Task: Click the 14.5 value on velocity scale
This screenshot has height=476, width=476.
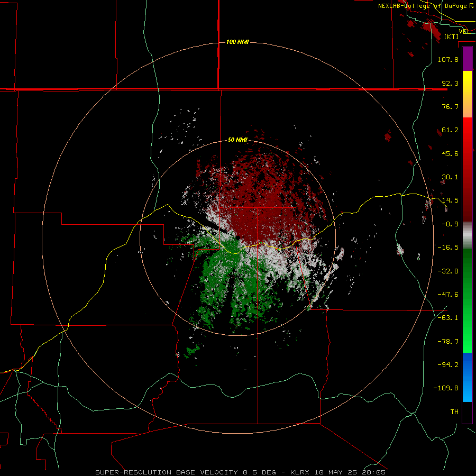Action: tap(450, 200)
